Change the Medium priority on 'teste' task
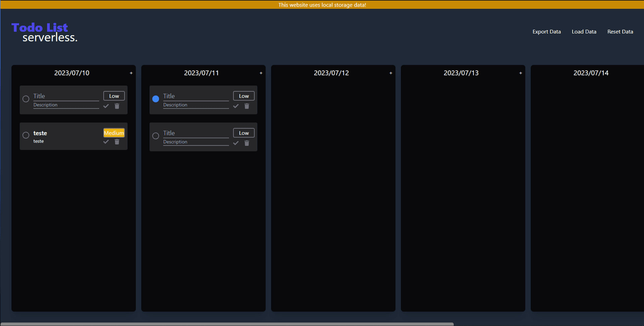Screen dimensions: 644x326 click(114, 133)
